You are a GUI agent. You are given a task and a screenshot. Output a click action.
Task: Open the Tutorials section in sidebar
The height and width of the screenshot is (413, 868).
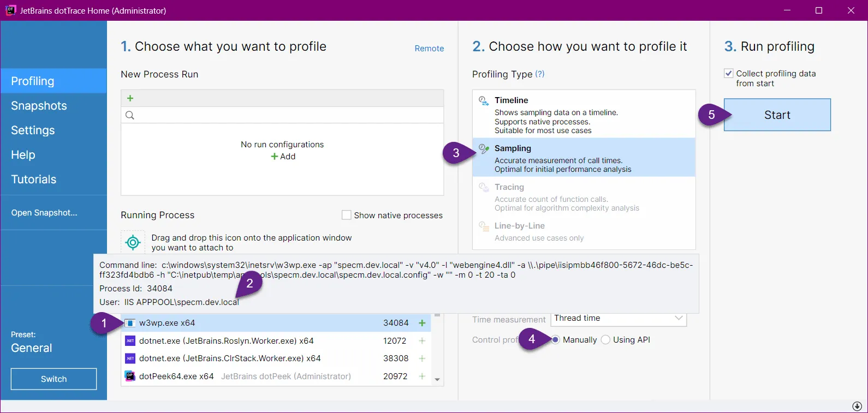tap(34, 179)
